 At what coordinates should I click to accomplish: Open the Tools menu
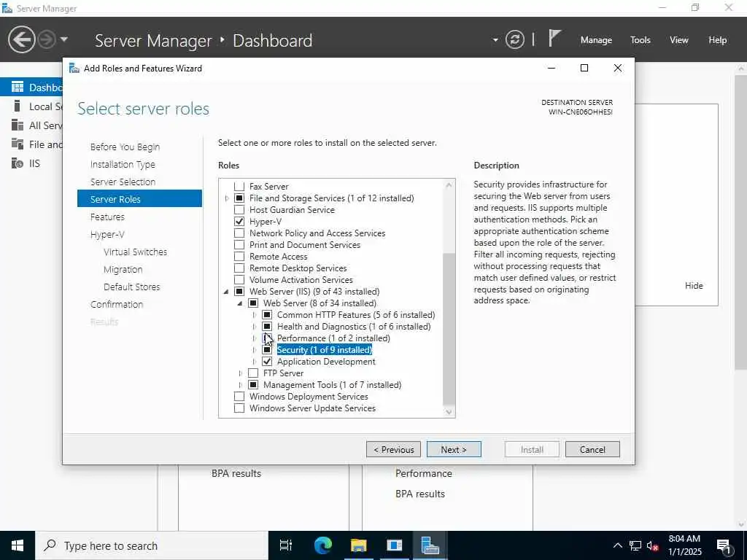click(640, 40)
